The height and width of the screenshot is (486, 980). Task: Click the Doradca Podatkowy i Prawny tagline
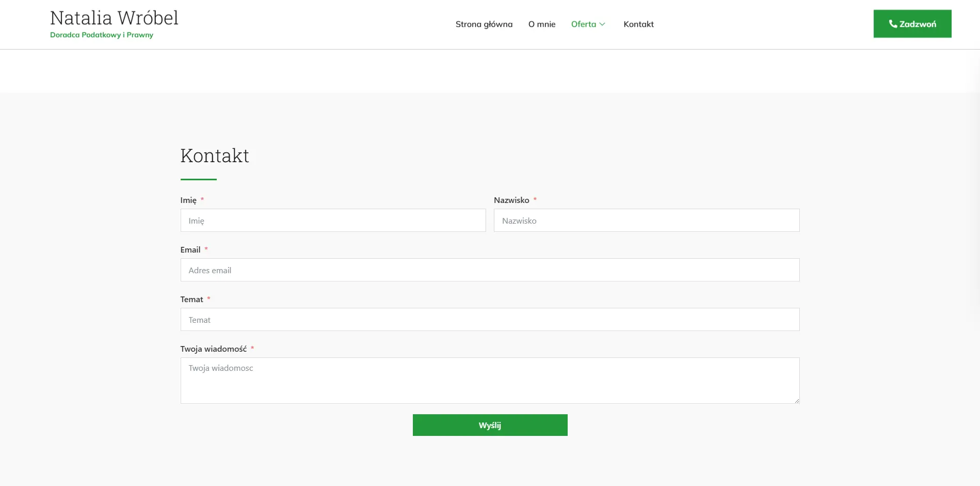coord(102,35)
